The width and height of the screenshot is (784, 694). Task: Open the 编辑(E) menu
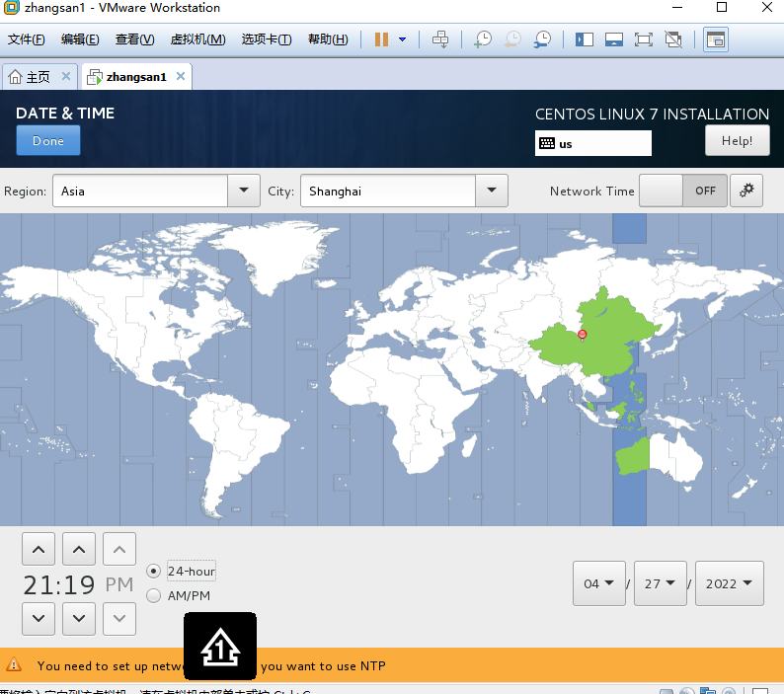[x=80, y=39]
